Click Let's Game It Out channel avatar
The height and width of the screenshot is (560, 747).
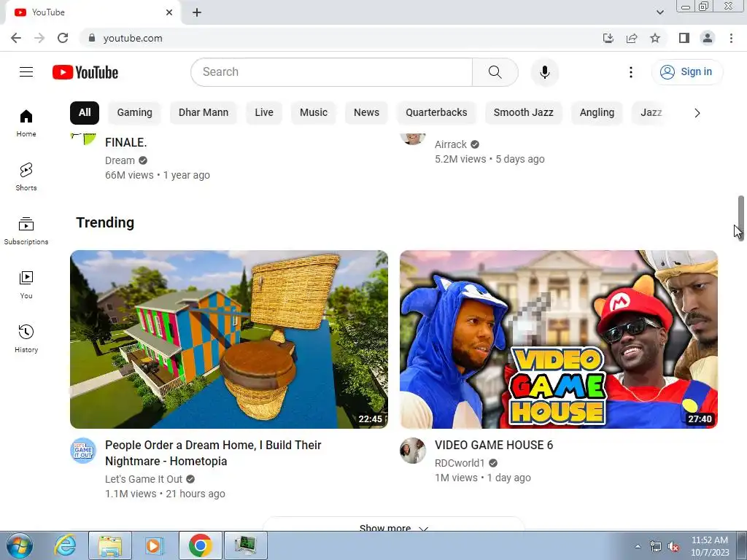[x=83, y=451]
